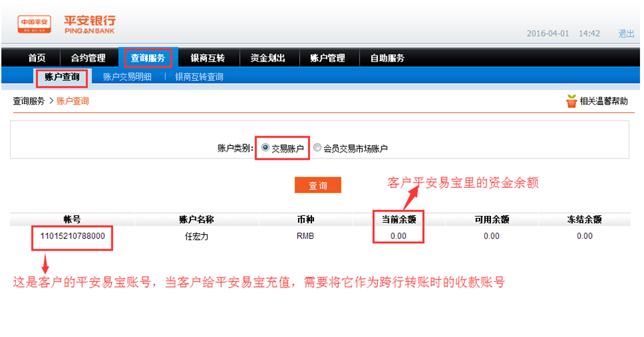
Task: Click the orange 查询 button
Action: click(x=318, y=185)
